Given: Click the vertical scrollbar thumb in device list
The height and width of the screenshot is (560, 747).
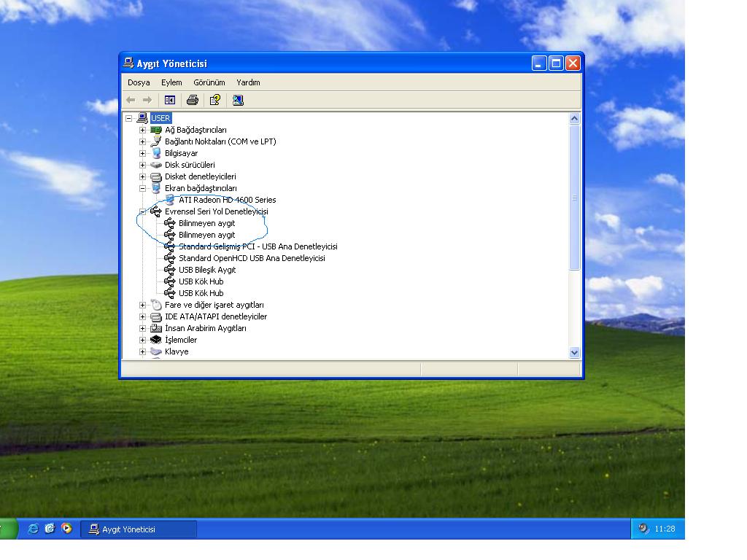Looking at the screenshot, I should 575,197.
